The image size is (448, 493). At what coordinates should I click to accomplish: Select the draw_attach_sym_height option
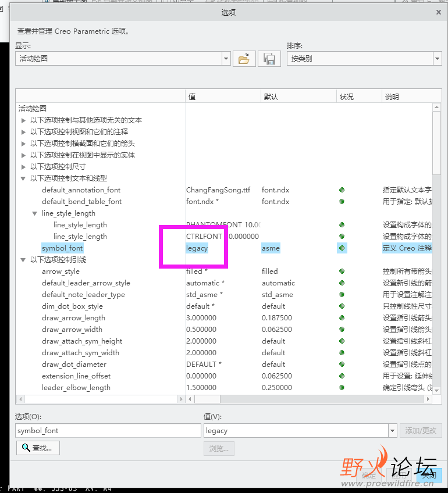click(82, 341)
